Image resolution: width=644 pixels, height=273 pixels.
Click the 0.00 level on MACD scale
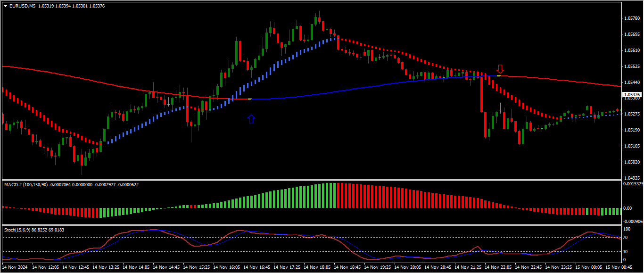click(x=627, y=208)
